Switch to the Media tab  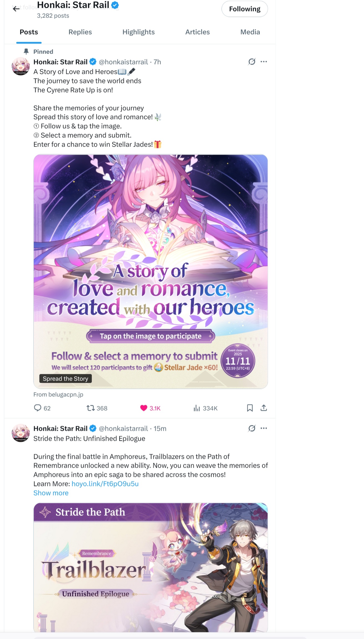coord(250,32)
